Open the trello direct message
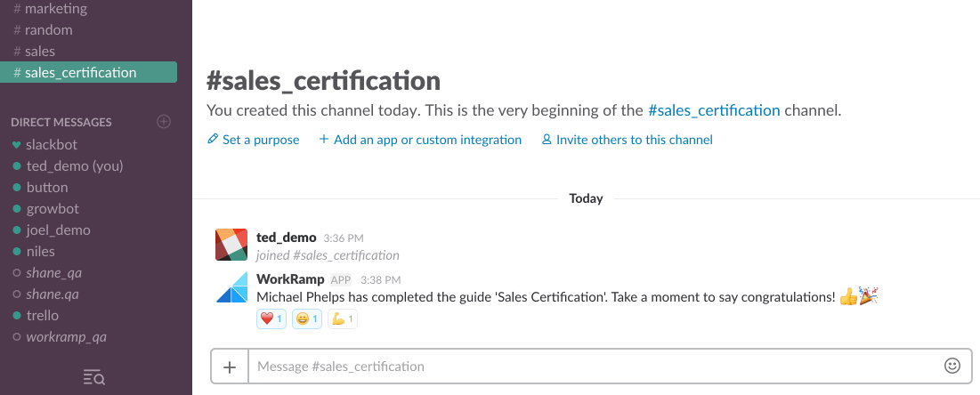 click(43, 316)
